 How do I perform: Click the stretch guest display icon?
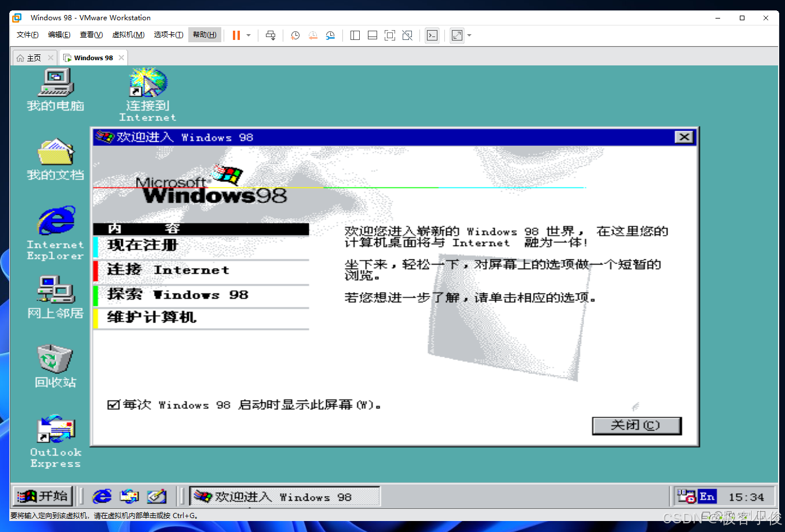tap(457, 35)
